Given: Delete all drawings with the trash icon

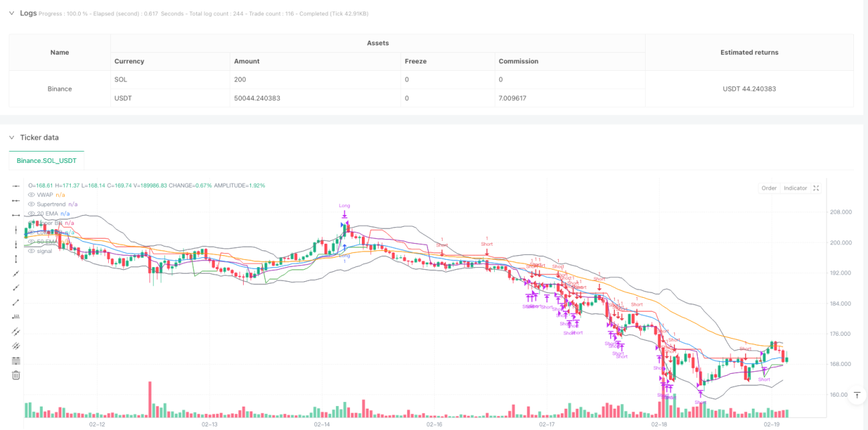Looking at the screenshot, I should [16, 375].
